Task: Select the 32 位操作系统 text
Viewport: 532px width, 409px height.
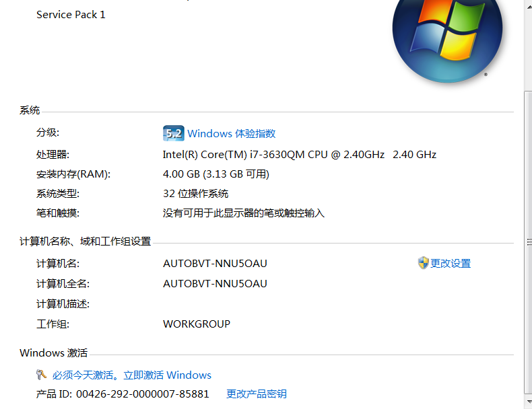Action: [196, 194]
